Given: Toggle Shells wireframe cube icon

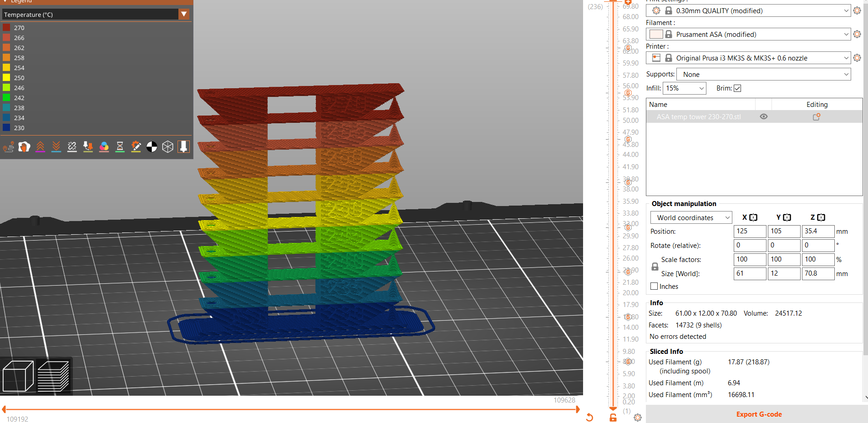Looking at the screenshot, I should pyautogui.click(x=168, y=146).
